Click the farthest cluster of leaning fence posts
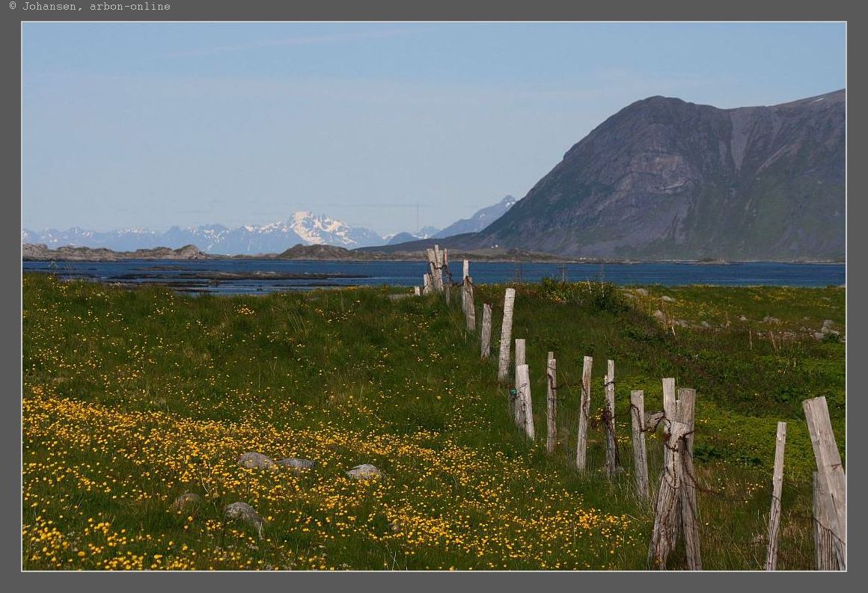This screenshot has width=868, height=593. click(436, 269)
